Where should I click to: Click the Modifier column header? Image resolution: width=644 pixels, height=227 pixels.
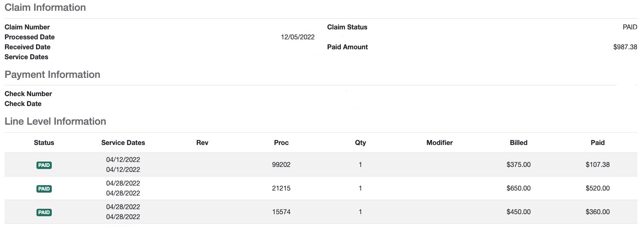(439, 142)
